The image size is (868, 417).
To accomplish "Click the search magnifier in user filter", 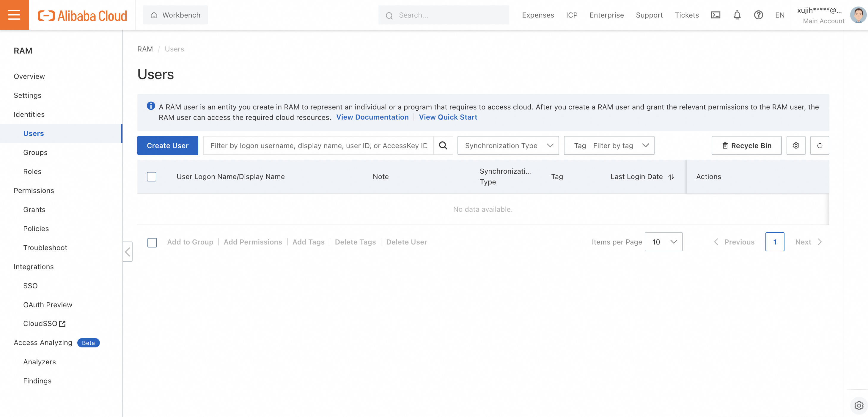I will click(443, 145).
